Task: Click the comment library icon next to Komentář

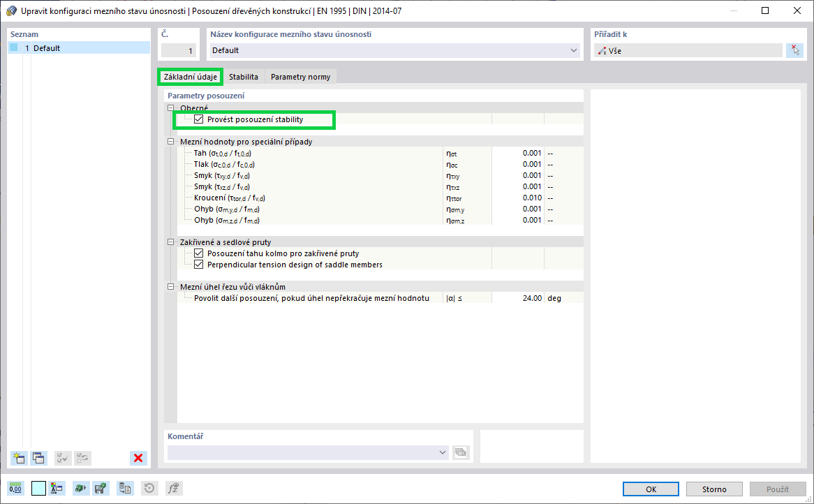Action: (461, 452)
